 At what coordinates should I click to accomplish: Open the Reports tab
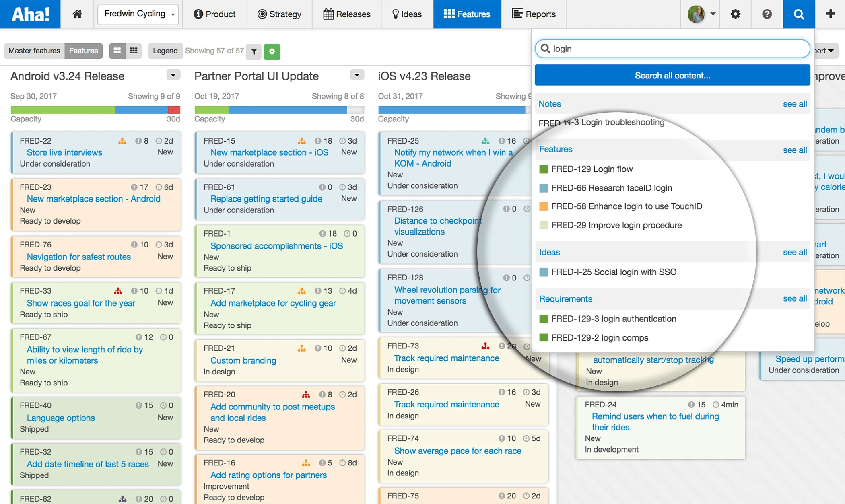pyautogui.click(x=534, y=14)
